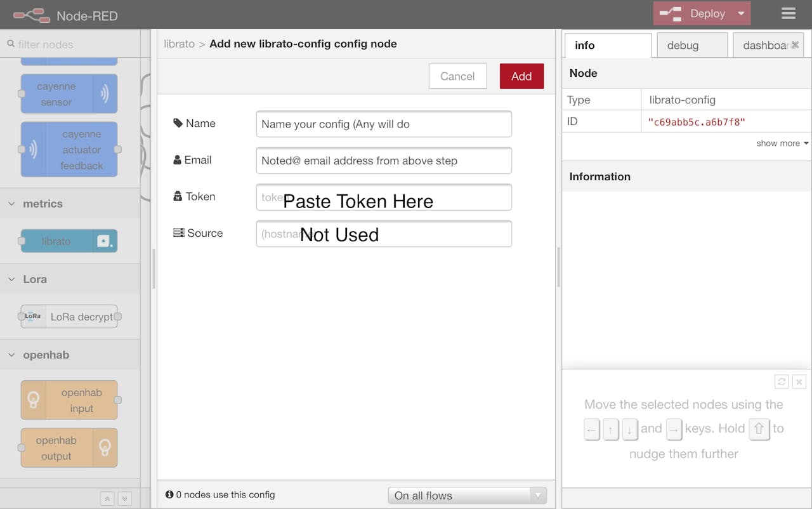Click the search magnifier icon
Viewport: 812px width, 509px height.
pyautogui.click(x=11, y=44)
